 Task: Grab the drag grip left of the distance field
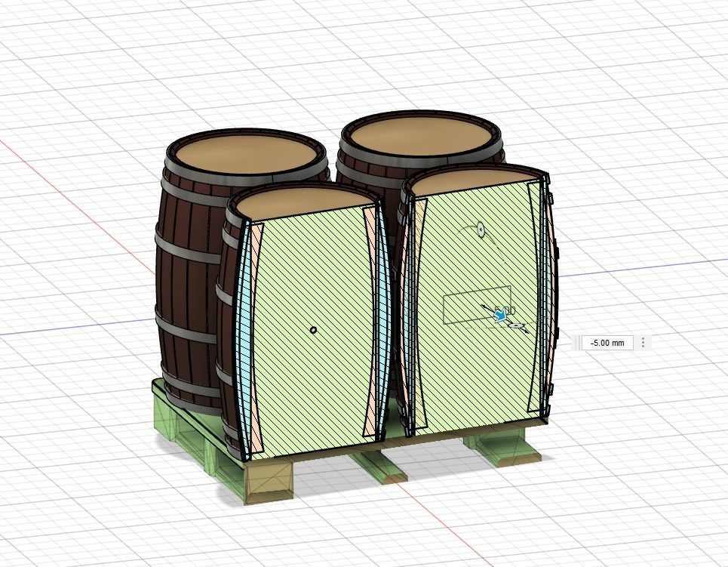pyautogui.click(x=576, y=343)
